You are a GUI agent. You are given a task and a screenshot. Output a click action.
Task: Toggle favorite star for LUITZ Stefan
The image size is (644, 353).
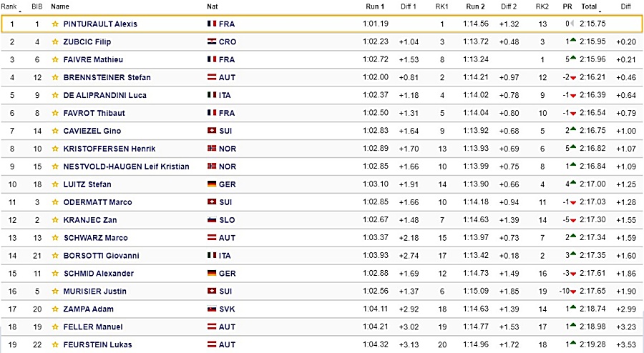55,184
